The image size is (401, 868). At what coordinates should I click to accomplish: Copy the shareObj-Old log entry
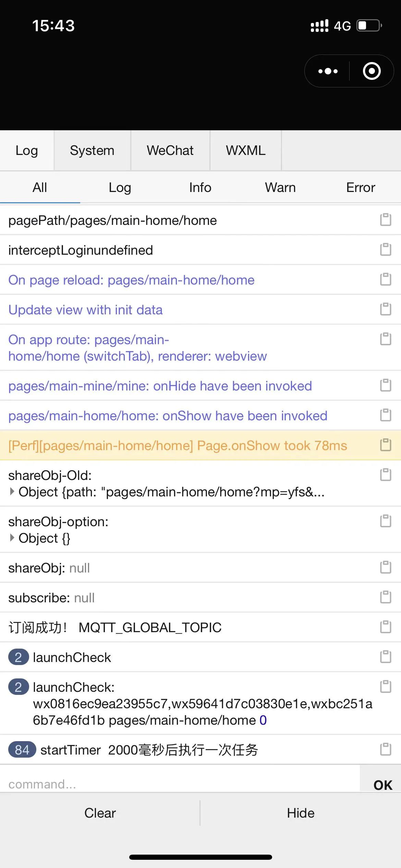click(x=386, y=475)
